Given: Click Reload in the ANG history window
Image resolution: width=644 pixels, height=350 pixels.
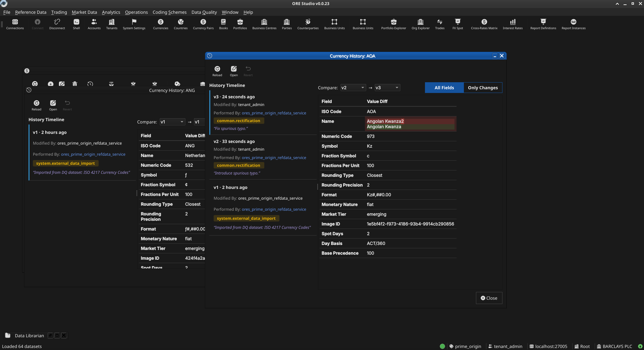Looking at the screenshot, I should 37,105.
